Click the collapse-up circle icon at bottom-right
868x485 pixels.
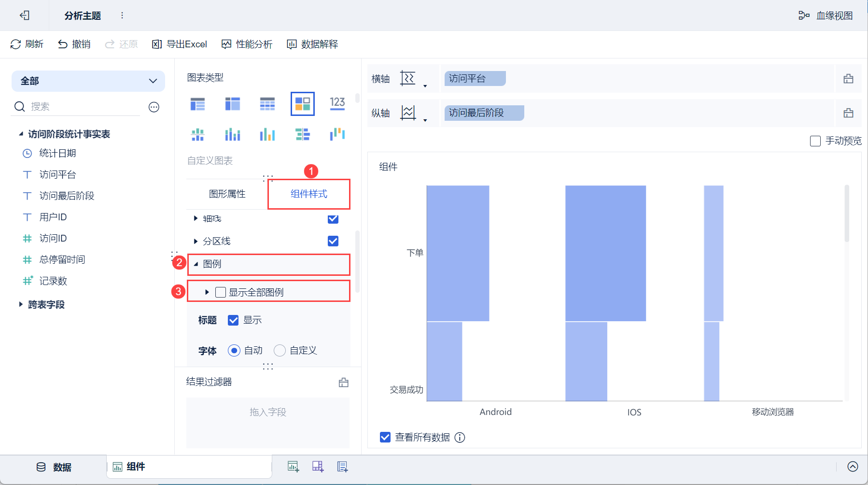click(853, 467)
